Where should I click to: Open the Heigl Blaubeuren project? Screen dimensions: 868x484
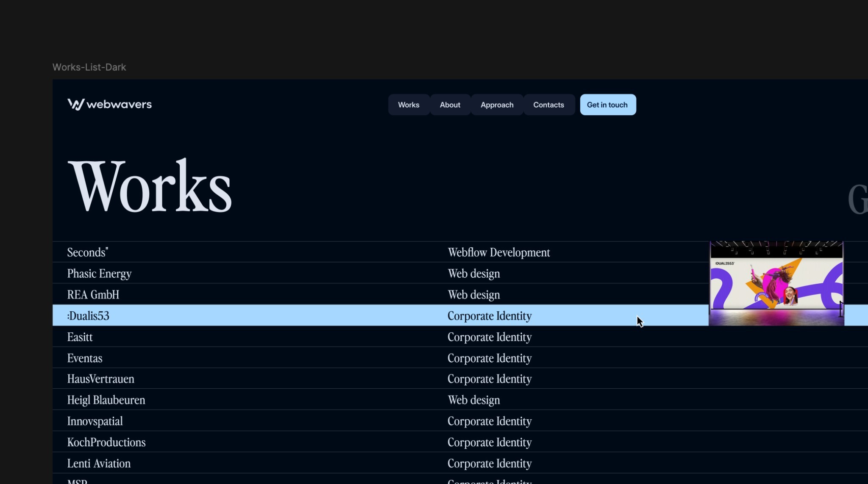click(106, 400)
